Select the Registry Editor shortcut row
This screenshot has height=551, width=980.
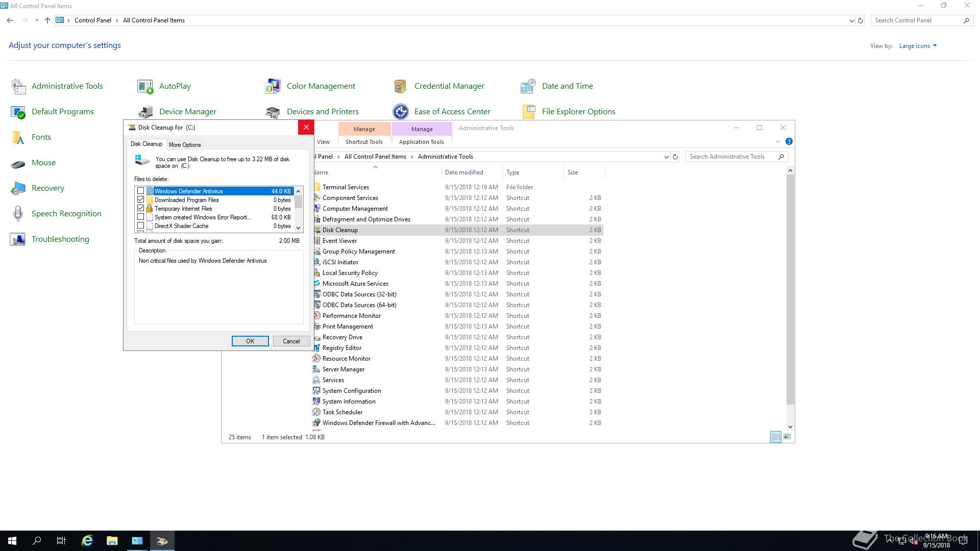coord(457,348)
